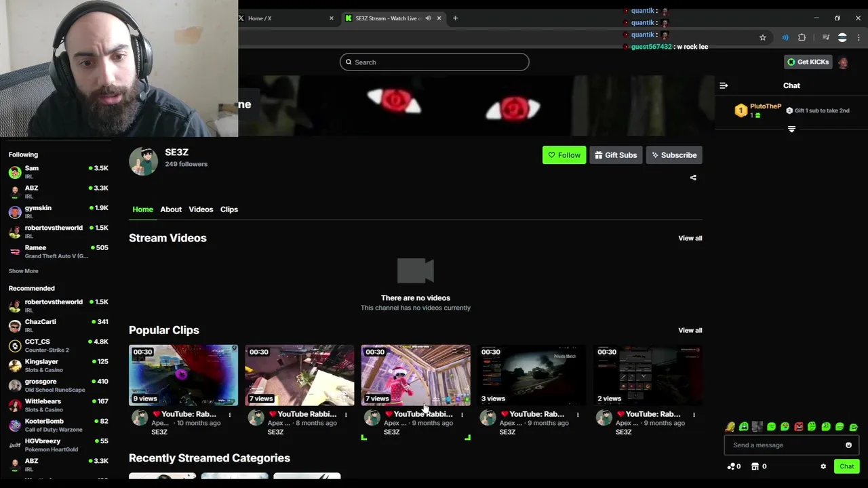Screen dimensions: 868x488
Task: Click the 249 followers text
Action: pos(186,164)
